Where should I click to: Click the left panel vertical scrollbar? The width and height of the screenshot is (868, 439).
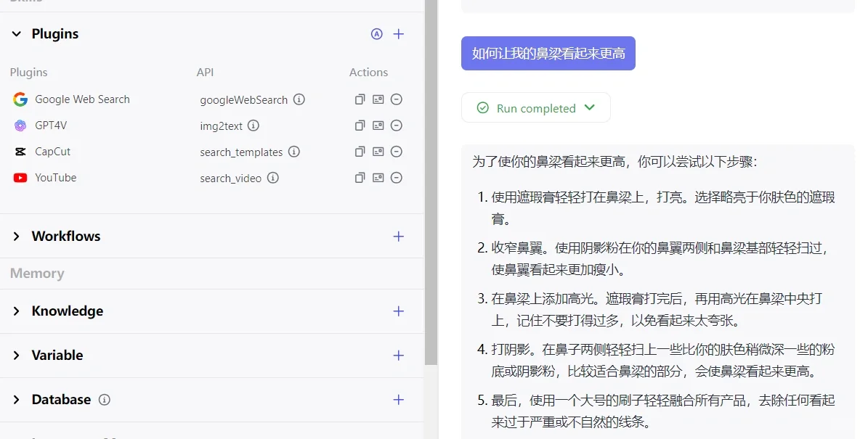pos(431,182)
